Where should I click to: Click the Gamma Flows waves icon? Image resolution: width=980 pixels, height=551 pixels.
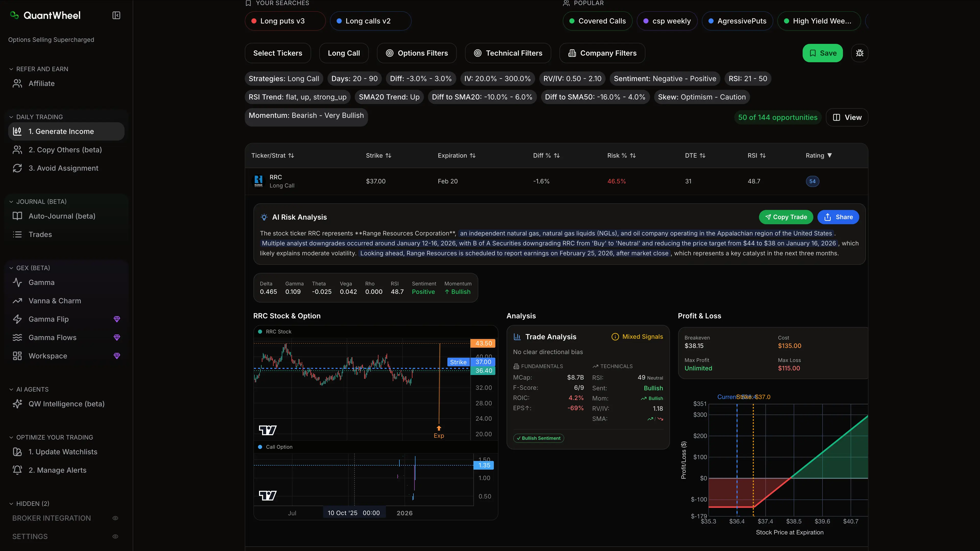pos(17,337)
